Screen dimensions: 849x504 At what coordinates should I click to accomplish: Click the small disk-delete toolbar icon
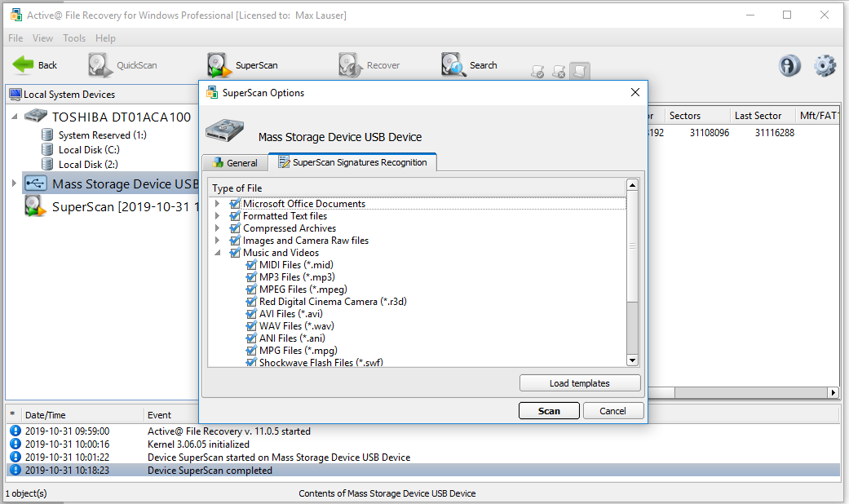pyautogui.click(x=559, y=72)
